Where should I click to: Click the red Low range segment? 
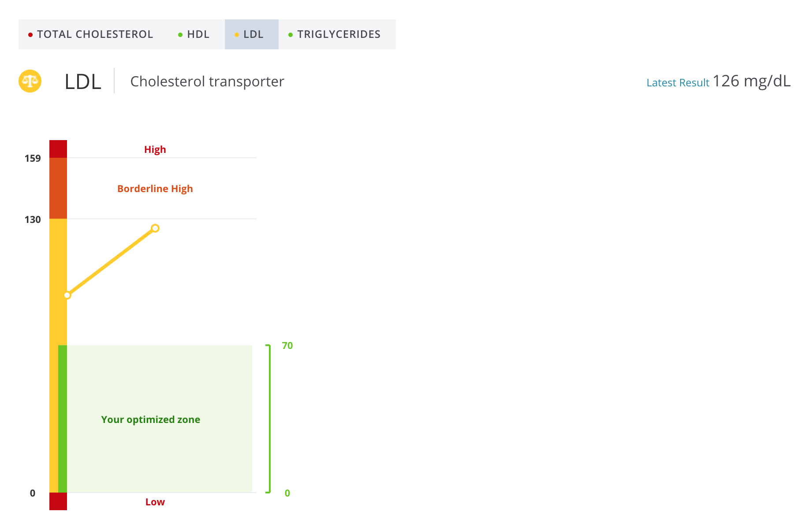[x=58, y=501]
